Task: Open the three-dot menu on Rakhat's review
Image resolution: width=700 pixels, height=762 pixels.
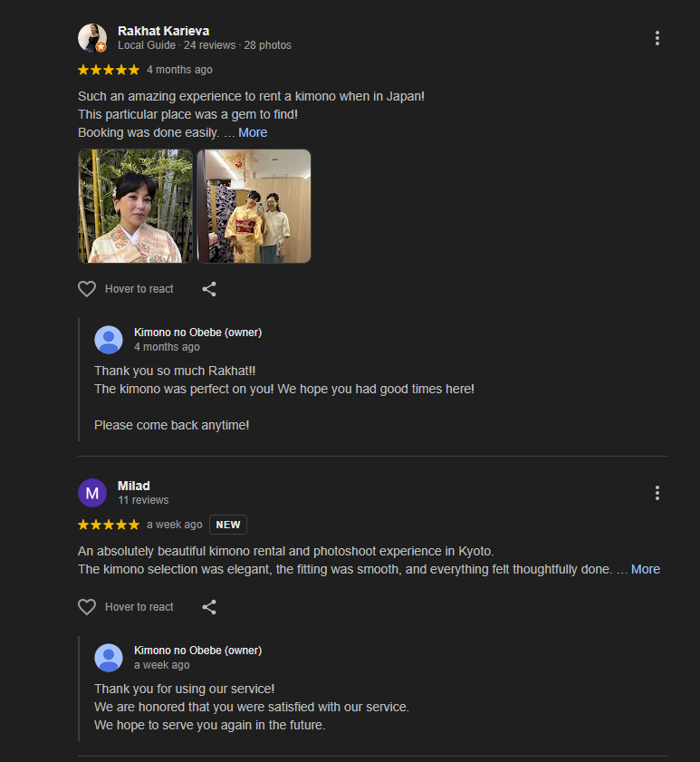Action: (657, 38)
